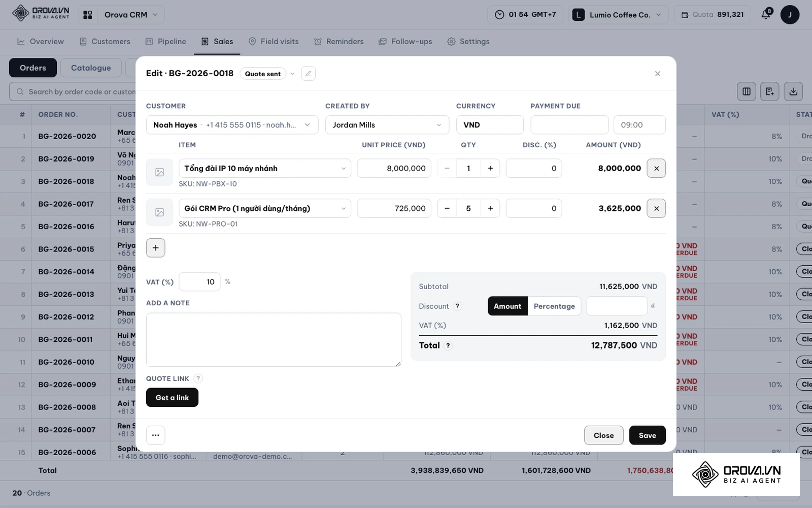
Task: Switch discount mode to Percentage
Action: (x=554, y=306)
